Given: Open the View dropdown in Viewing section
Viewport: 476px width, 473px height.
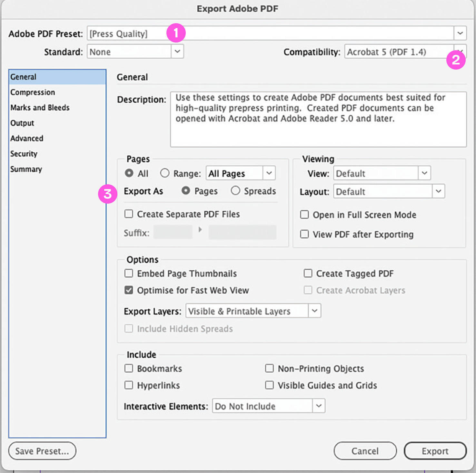Looking at the screenshot, I should 425,173.
